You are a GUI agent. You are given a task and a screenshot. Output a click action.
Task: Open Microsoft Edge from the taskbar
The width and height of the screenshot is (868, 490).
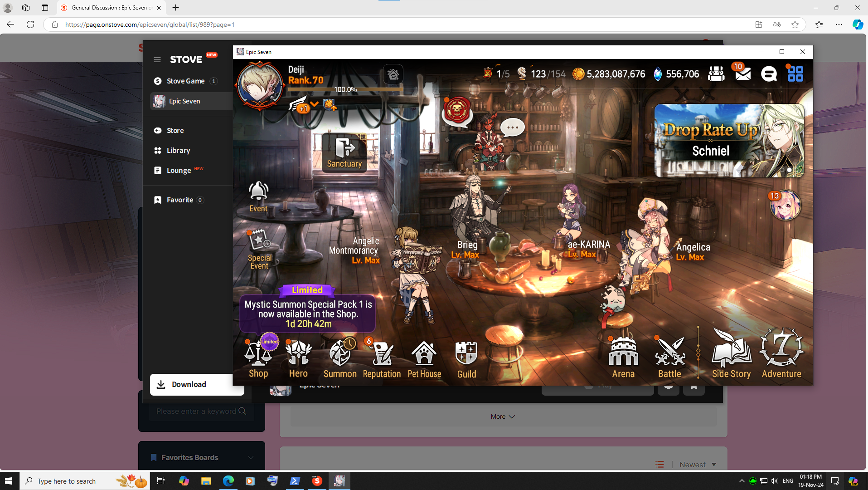[228, 481]
